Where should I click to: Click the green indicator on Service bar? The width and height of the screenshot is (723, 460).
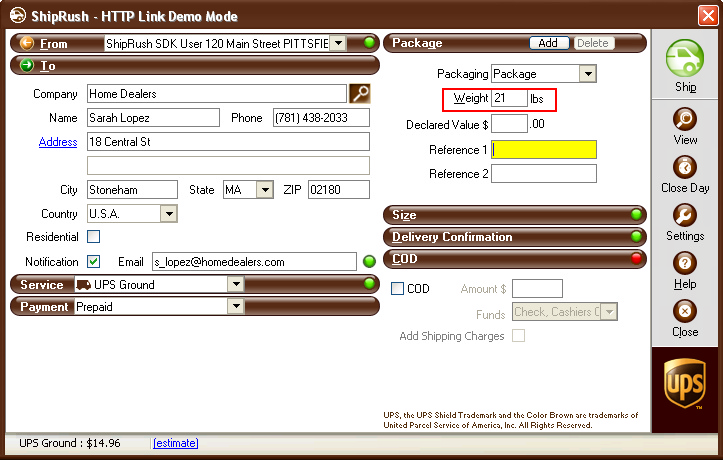point(369,283)
